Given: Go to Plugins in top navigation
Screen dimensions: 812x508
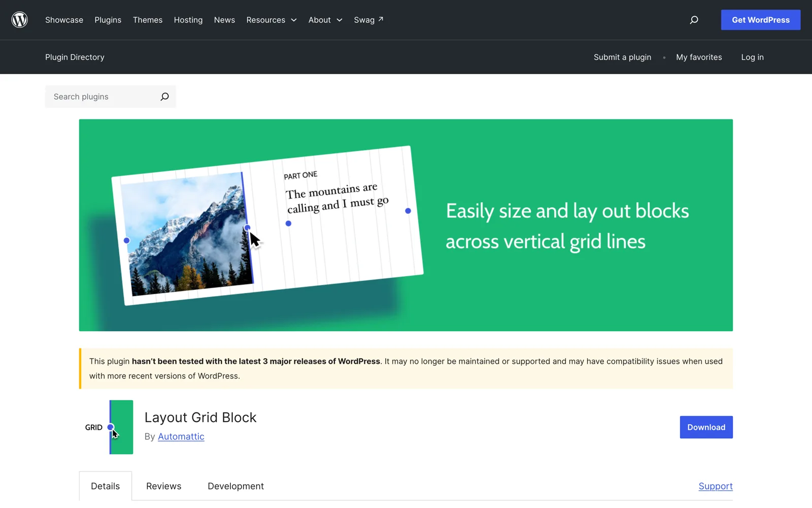Looking at the screenshot, I should click(x=108, y=20).
